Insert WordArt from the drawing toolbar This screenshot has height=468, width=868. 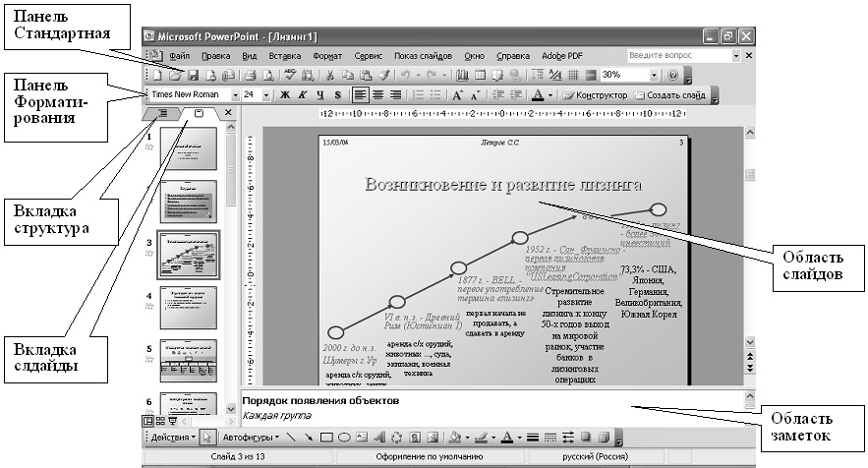(x=379, y=438)
